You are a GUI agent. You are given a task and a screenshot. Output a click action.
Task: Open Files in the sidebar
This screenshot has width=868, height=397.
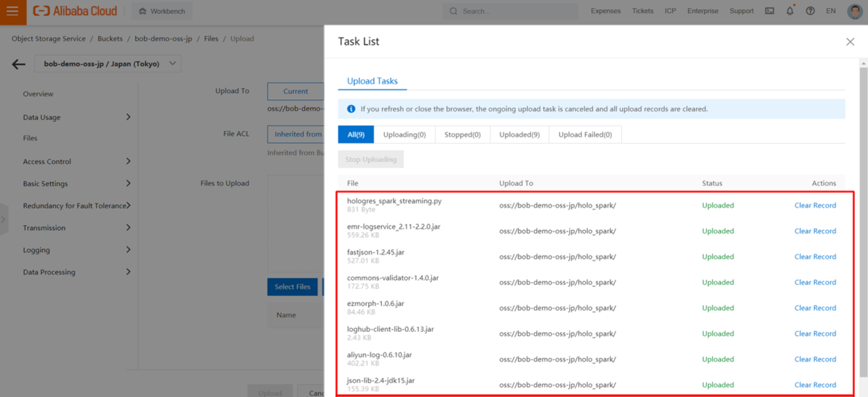pos(30,138)
